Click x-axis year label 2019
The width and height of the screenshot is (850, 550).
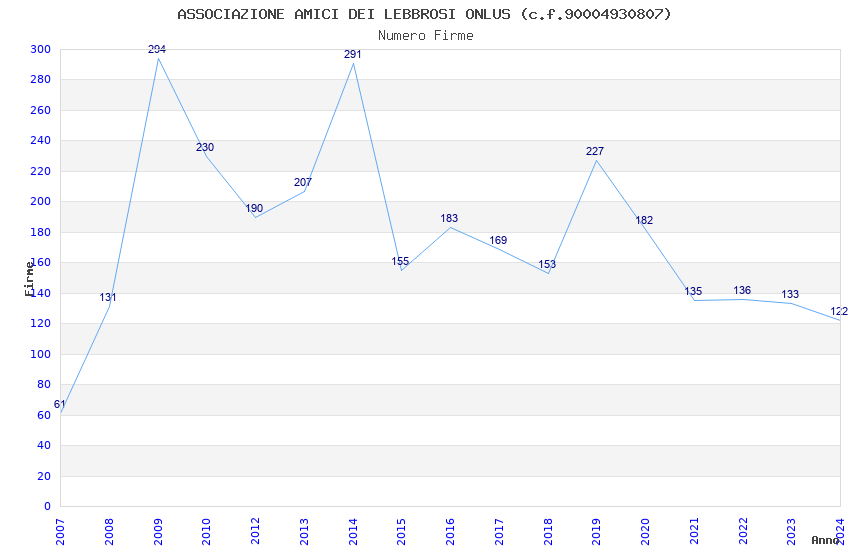pos(596,532)
